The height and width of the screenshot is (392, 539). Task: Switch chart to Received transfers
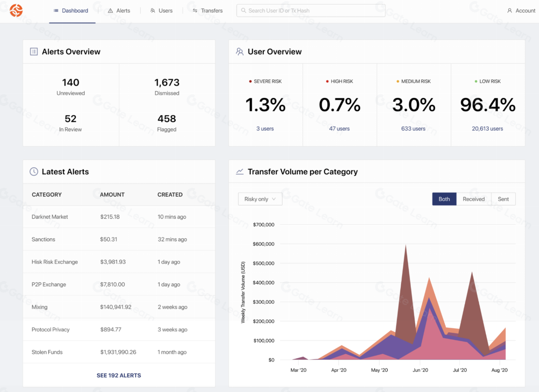tap(473, 199)
